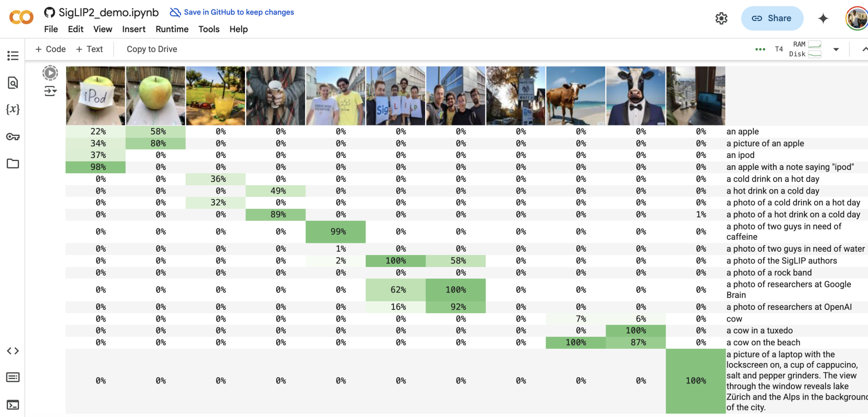
Task: Open the Runtime menu
Action: coord(171,29)
